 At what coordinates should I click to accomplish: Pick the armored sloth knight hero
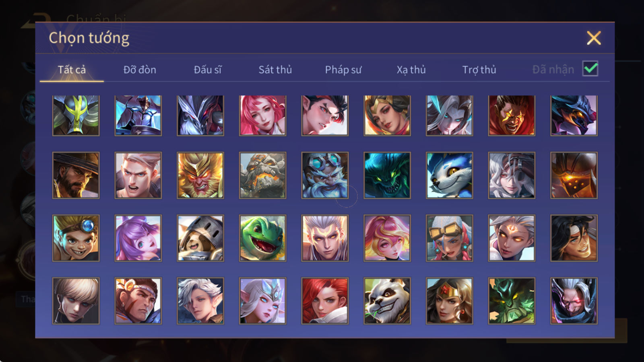(x=200, y=238)
